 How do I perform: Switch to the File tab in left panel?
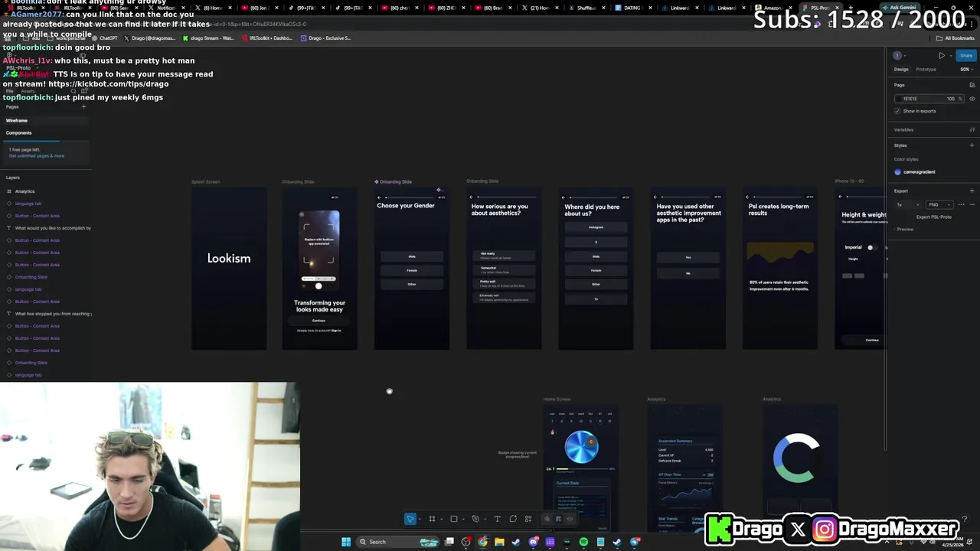pyautogui.click(x=9, y=91)
